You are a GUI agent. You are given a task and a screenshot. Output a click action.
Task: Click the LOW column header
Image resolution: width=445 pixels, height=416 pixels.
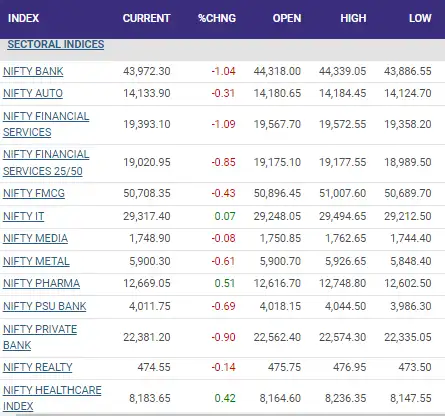pyautogui.click(x=420, y=18)
